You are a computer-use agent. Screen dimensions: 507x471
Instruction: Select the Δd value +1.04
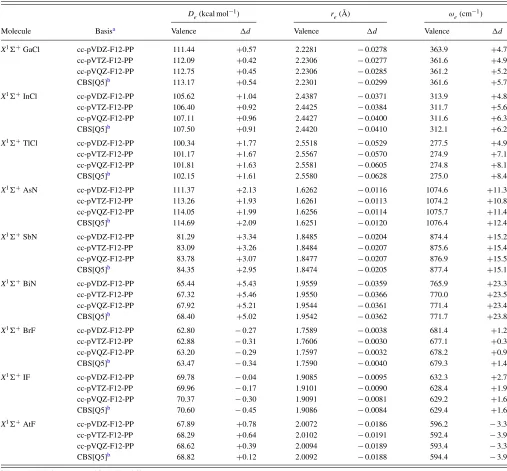[x=246, y=96]
